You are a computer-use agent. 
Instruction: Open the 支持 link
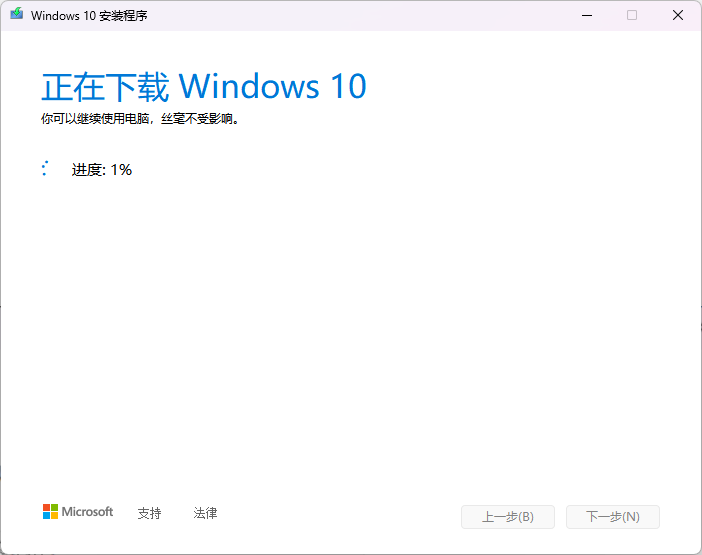[149, 513]
